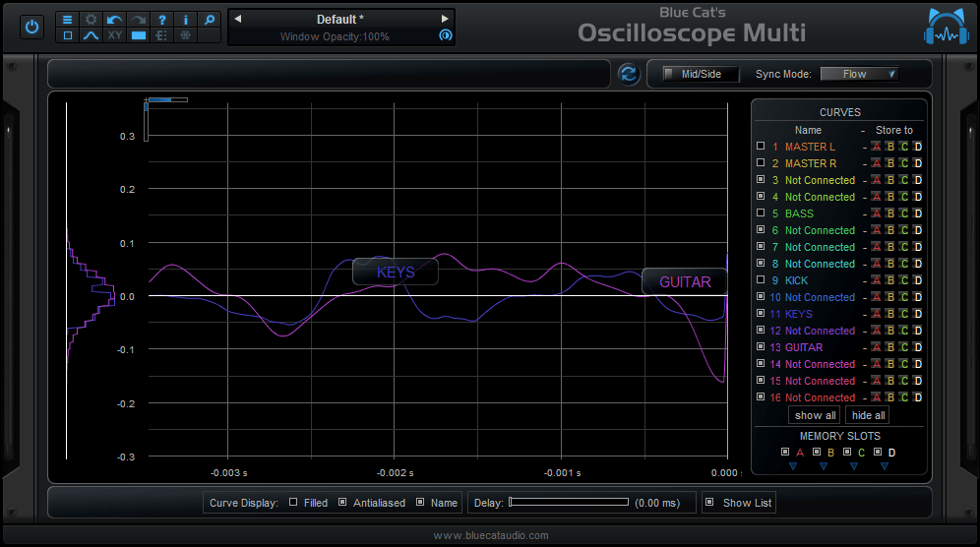Click the GUITAR curve label on graph

(x=685, y=282)
